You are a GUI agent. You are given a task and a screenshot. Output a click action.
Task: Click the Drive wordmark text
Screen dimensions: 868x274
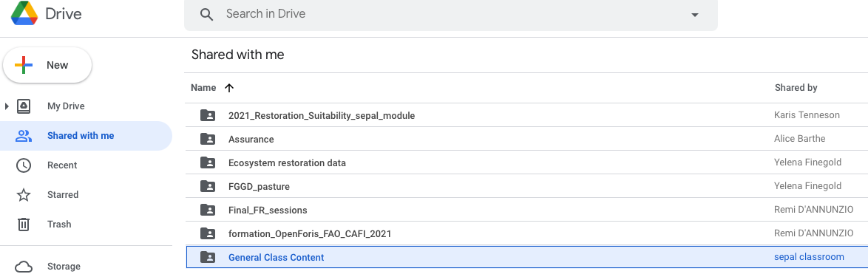coord(64,14)
